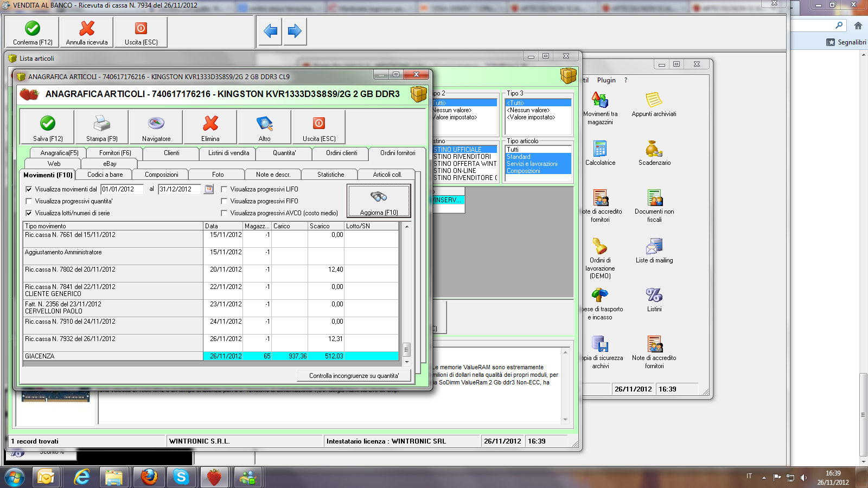Viewport: 868px width, 488px height.
Task: Click Uscita (ESC) in main toolbar
Action: point(141,33)
